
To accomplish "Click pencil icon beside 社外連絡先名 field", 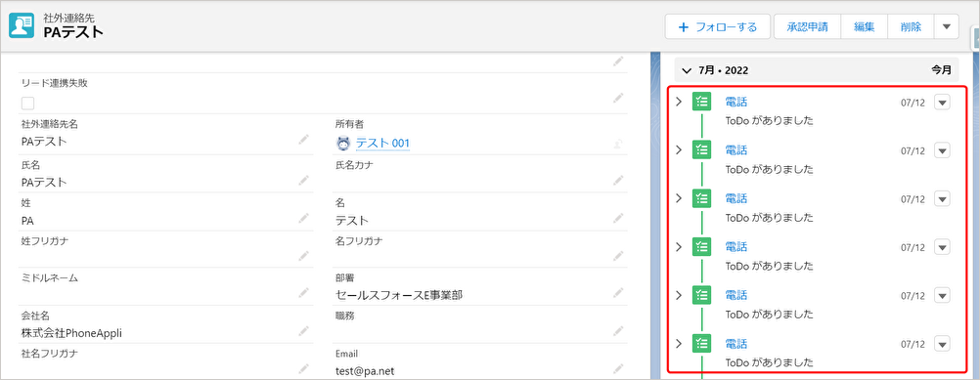I will (304, 141).
